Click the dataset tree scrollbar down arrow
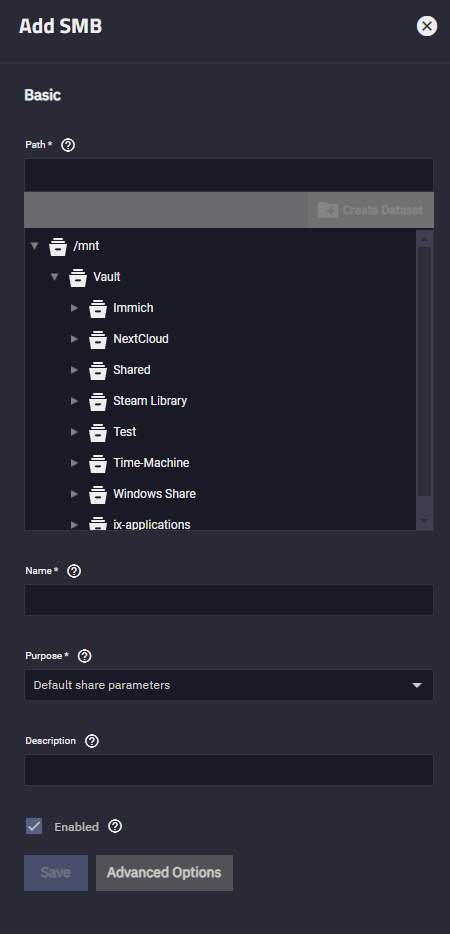450x934 pixels. click(424, 521)
